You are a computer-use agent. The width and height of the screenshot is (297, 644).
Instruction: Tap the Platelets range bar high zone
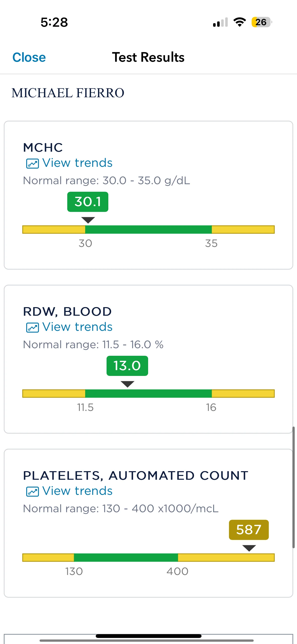[226, 558]
